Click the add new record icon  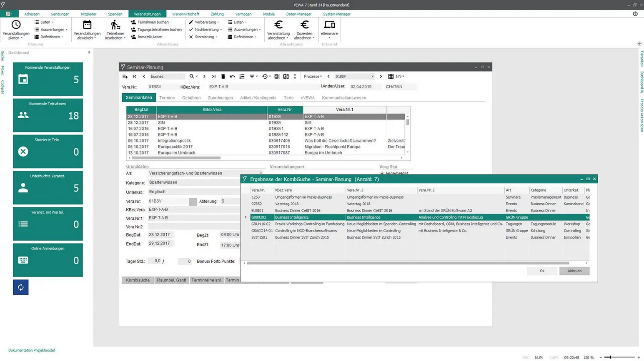[x=125, y=77]
